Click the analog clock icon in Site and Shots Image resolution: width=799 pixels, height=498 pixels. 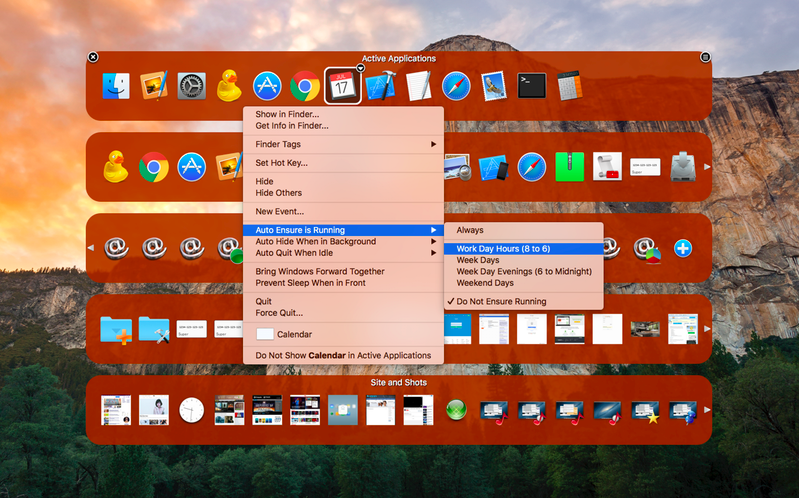point(192,410)
